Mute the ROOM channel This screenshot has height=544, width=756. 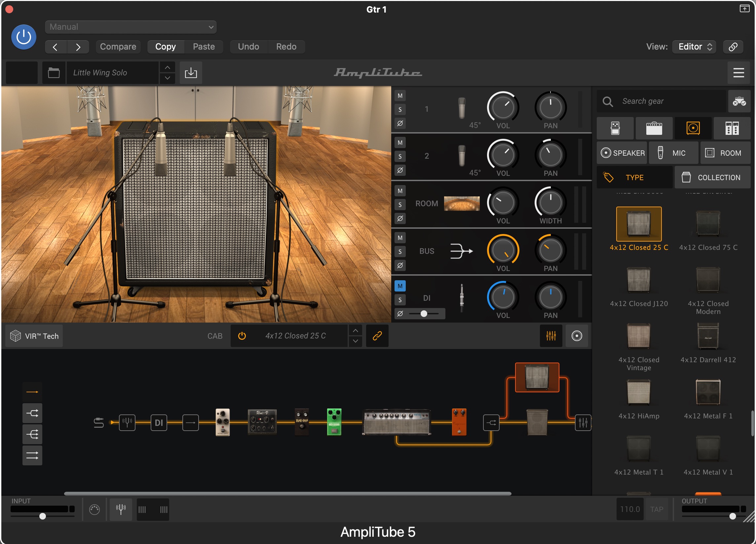pyautogui.click(x=400, y=191)
